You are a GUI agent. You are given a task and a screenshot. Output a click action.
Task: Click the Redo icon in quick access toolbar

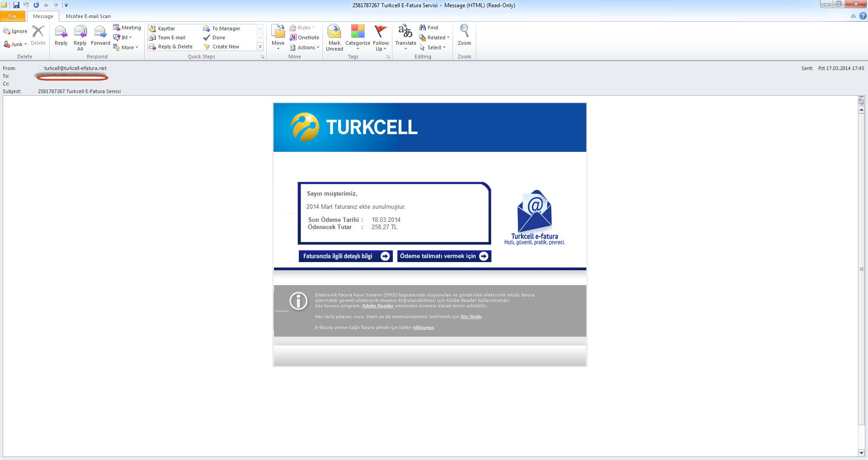[x=36, y=5]
